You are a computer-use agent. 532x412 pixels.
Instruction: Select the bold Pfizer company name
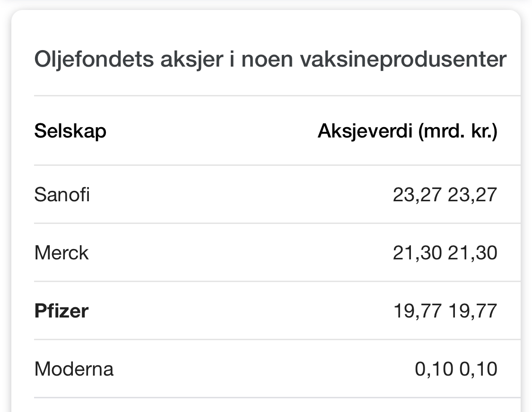61,311
